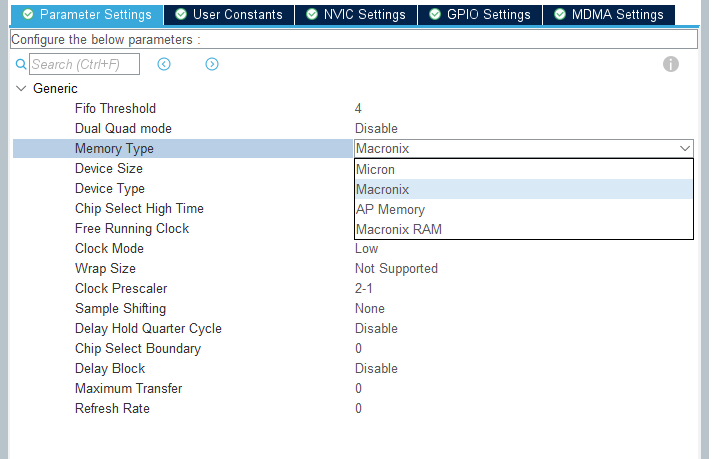712x459 pixels.
Task: Click green check icon on GPIO Settings tab
Action: (x=435, y=15)
